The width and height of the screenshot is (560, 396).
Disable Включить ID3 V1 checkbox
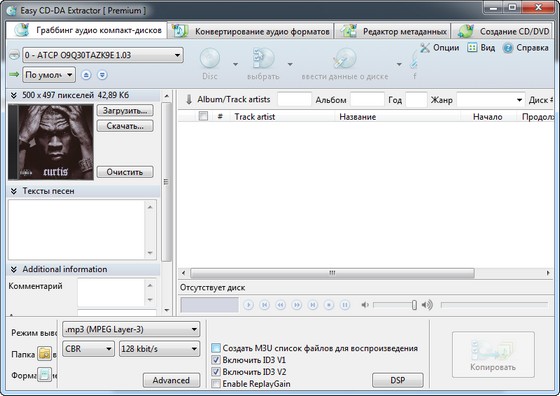(x=216, y=360)
